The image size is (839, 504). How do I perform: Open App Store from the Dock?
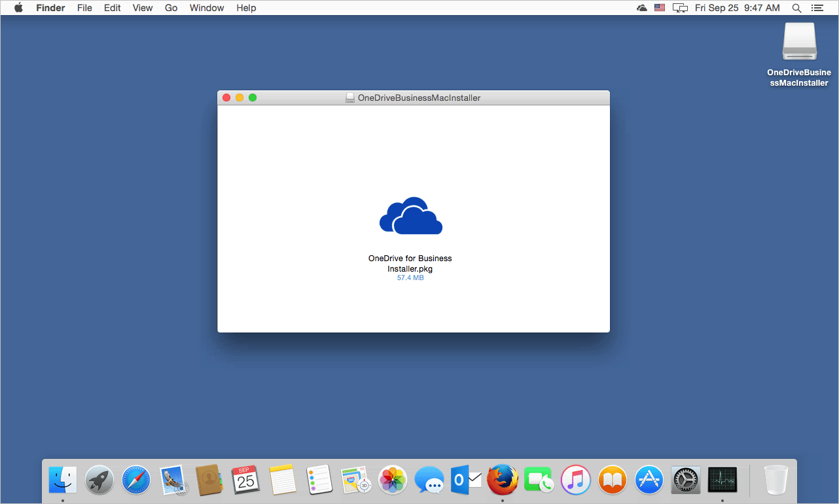pyautogui.click(x=649, y=480)
